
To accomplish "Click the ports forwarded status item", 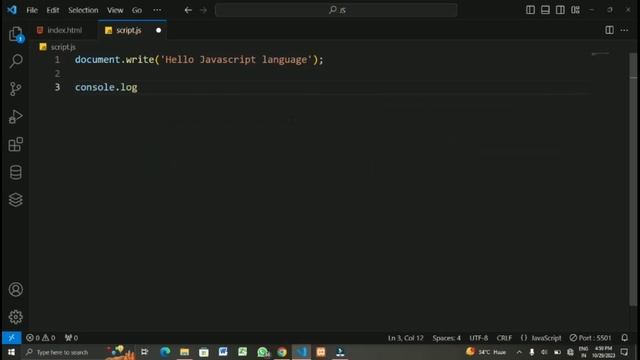I will (x=71, y=338).
